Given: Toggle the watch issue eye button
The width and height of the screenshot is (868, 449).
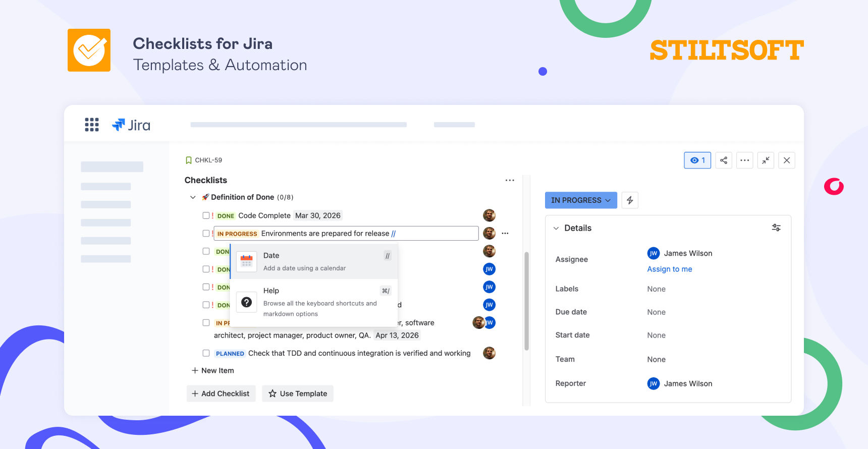Looking at the screenshot, I should tap(697, 160).
